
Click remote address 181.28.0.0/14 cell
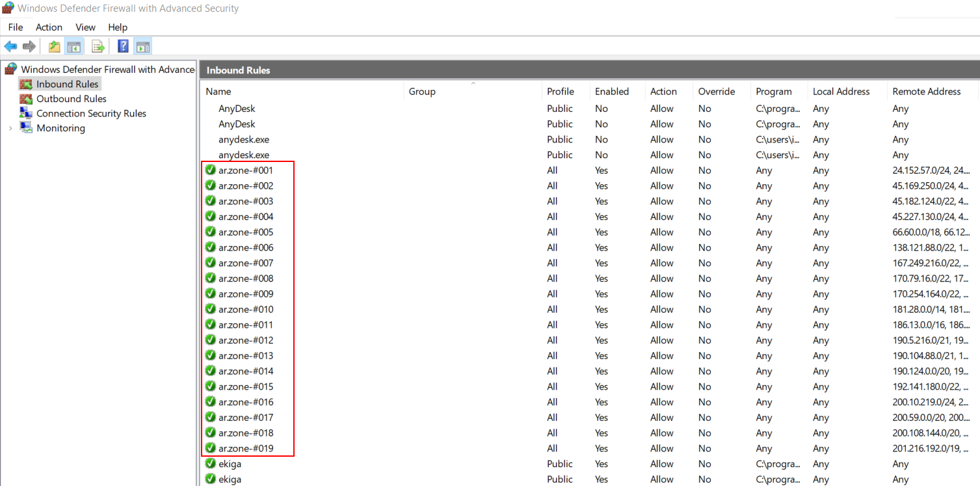[x=931, y=310]
